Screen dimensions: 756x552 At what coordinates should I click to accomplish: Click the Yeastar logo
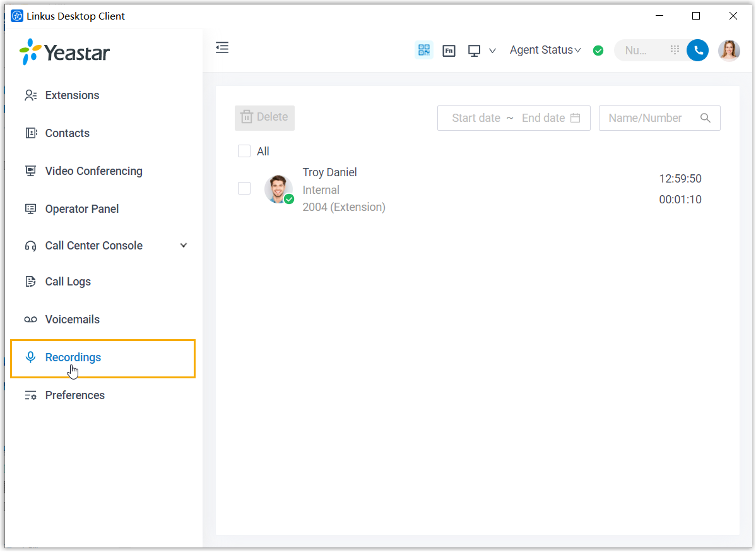tap(64, 52)
